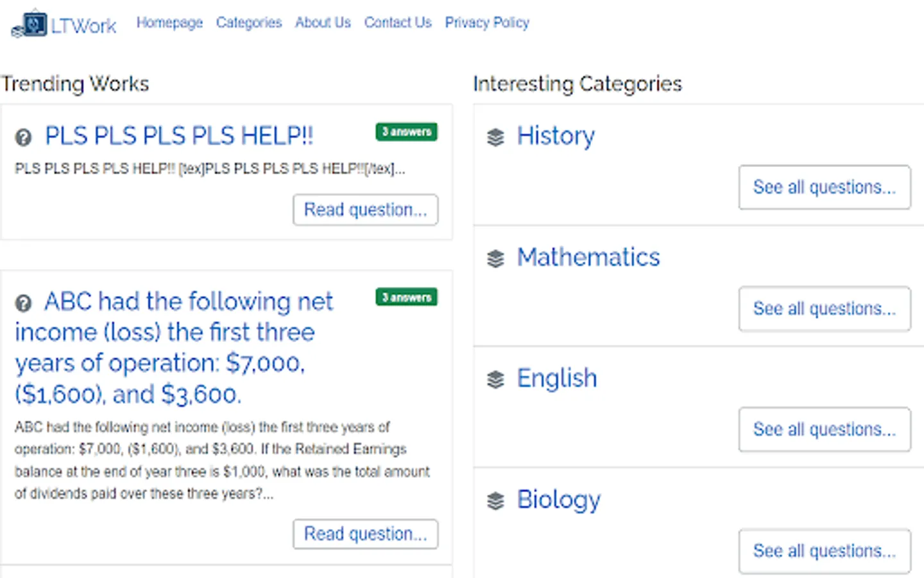The image size is (924, 578).
Task: Click the stack icon next to Biology
Action: click(495, 501)
